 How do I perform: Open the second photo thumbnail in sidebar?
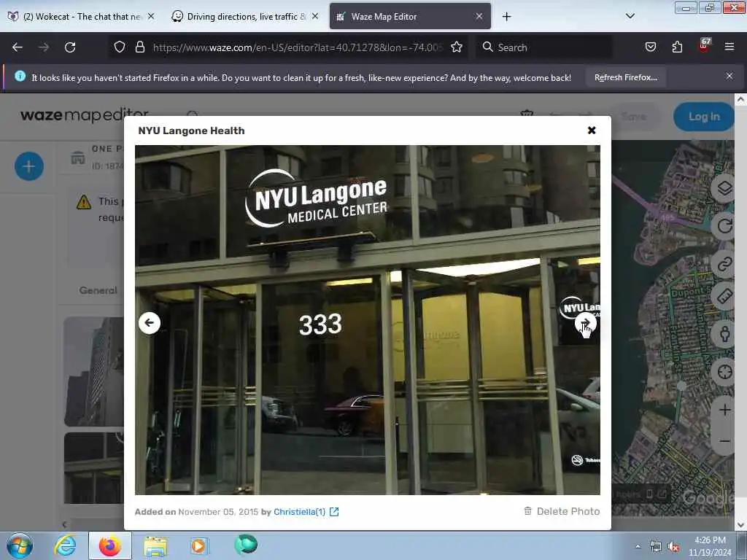(x=94, y=468)
